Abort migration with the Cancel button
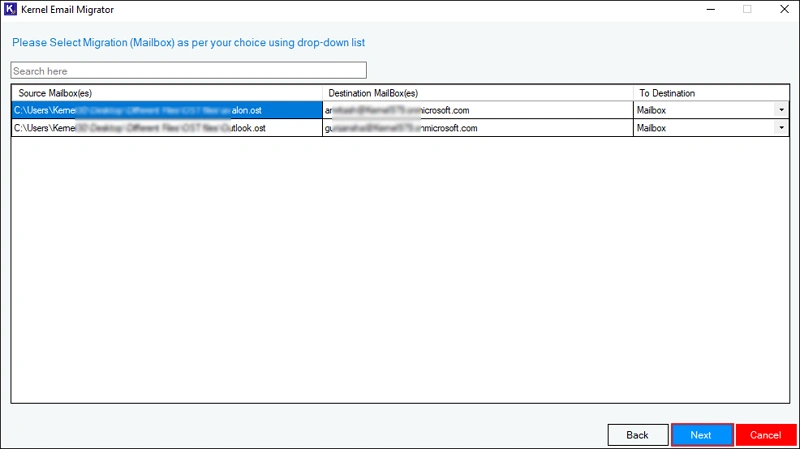 point(765,435)
